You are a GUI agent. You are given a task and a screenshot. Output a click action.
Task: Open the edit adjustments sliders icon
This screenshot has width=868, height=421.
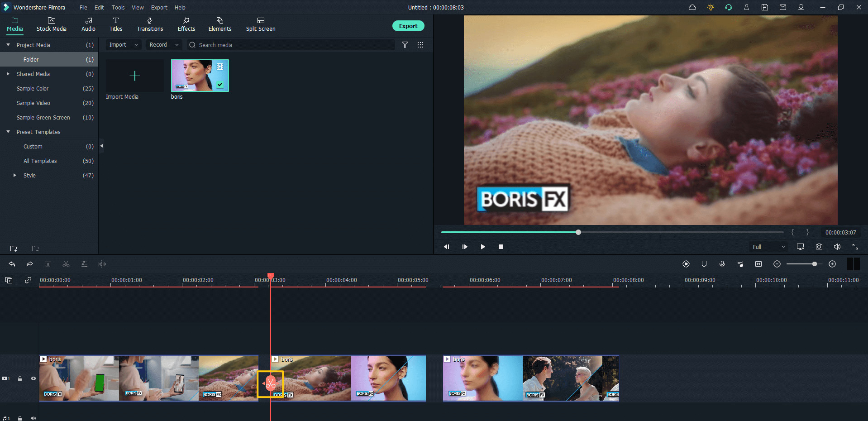click(84, 264)
